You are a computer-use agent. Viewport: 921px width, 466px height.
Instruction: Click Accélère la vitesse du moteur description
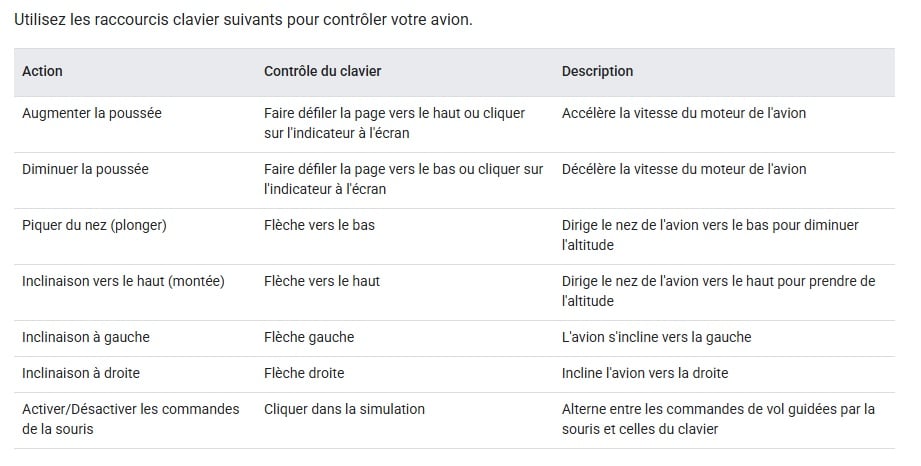click(x=684, y=113)
